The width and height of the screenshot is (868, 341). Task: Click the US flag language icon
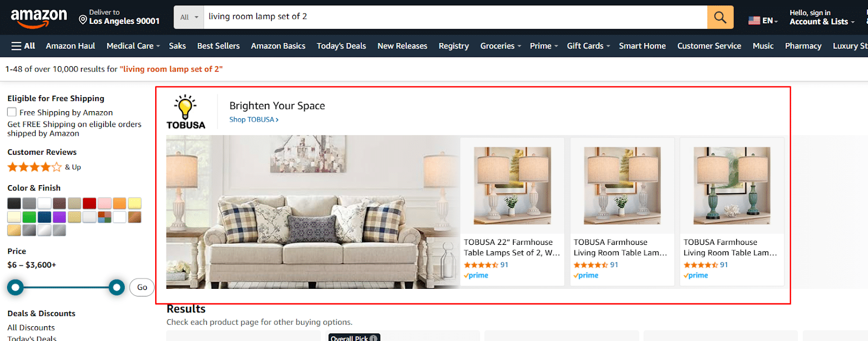point(754,21)
